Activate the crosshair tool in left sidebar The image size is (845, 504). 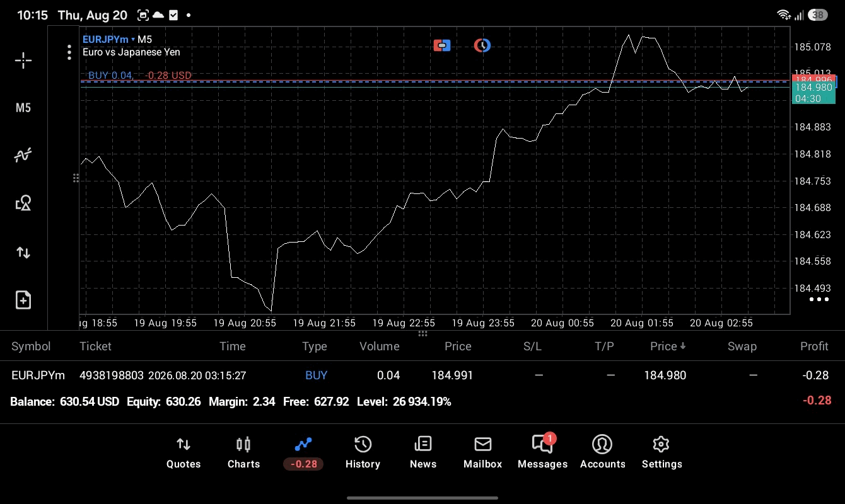[23, 60]
